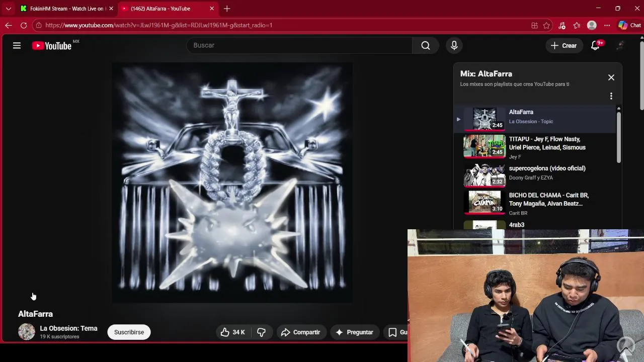Open the browser favorites list icon

[x=577, y=25]
